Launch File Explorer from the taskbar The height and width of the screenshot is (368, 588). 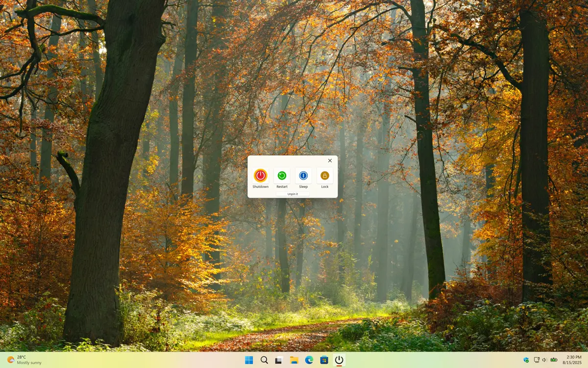(x=294, y=360)
